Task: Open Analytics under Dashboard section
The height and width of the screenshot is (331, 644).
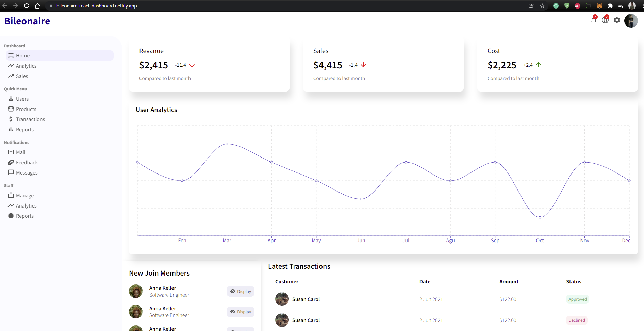Action: coord(26,66)
